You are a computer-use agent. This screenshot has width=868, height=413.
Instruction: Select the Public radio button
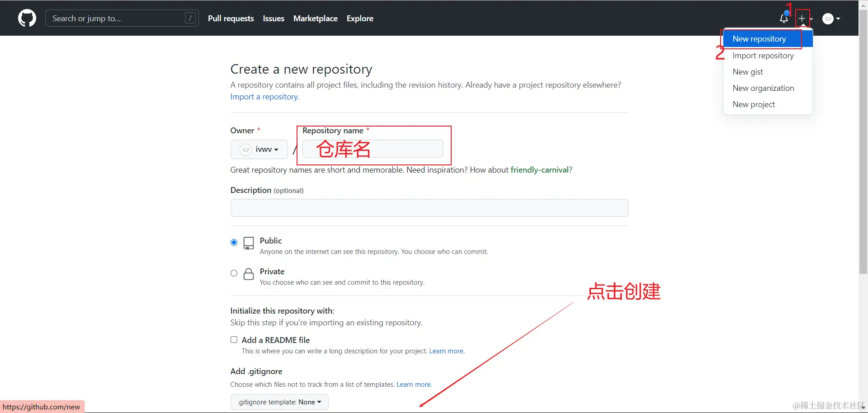coord(234,243)
